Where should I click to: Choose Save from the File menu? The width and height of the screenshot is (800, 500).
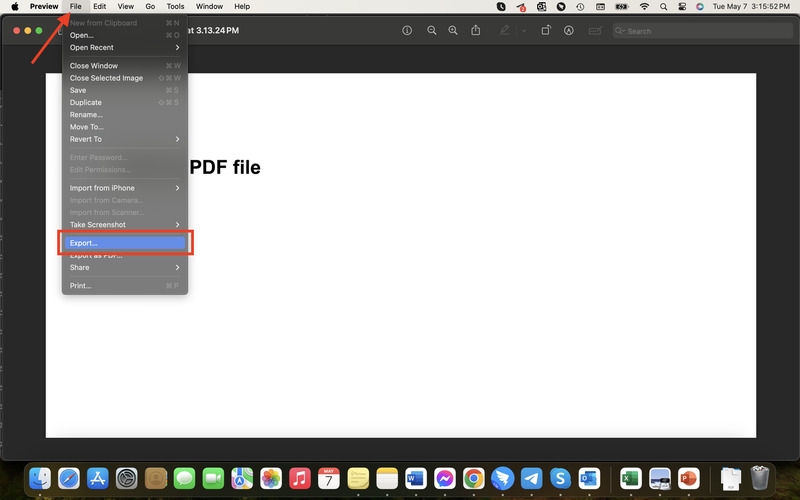click(125, 90)
